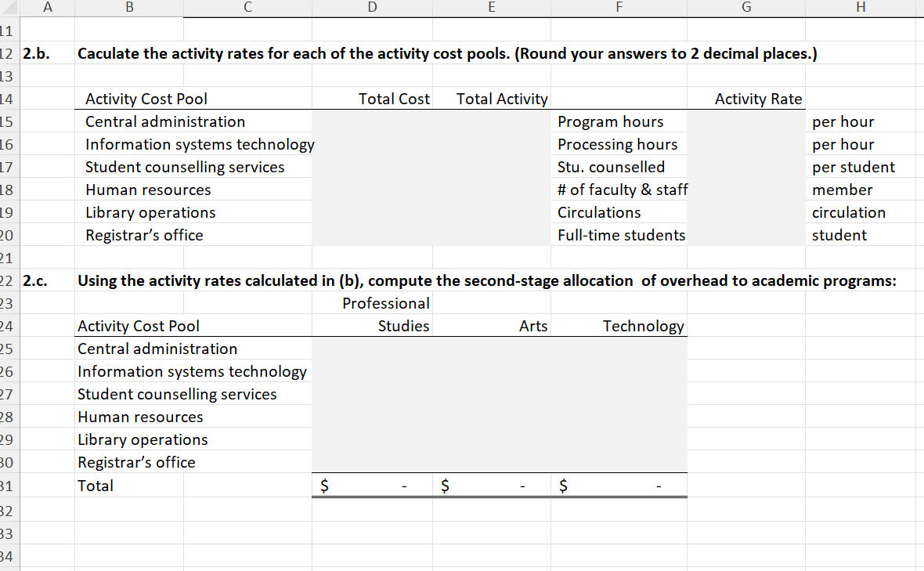The width and height of the screenshot is (924, 571).
Task: Select column C header
Action: [247, 7]
